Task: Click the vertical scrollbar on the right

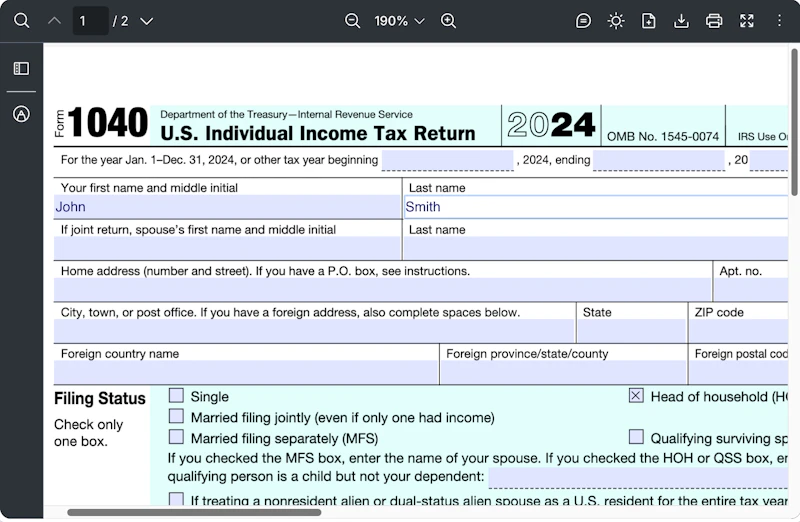Action: 795,122
